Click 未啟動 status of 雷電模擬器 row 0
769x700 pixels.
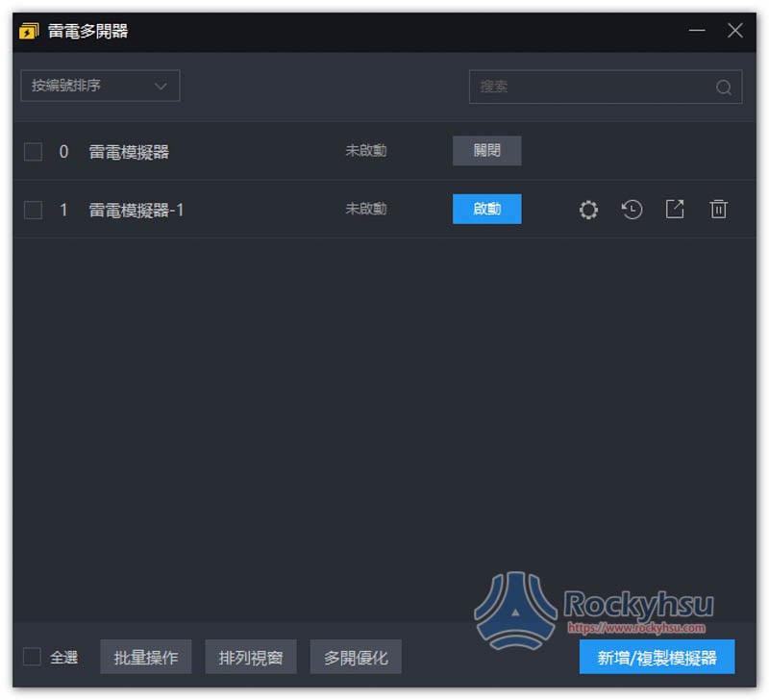coord(366,151)
